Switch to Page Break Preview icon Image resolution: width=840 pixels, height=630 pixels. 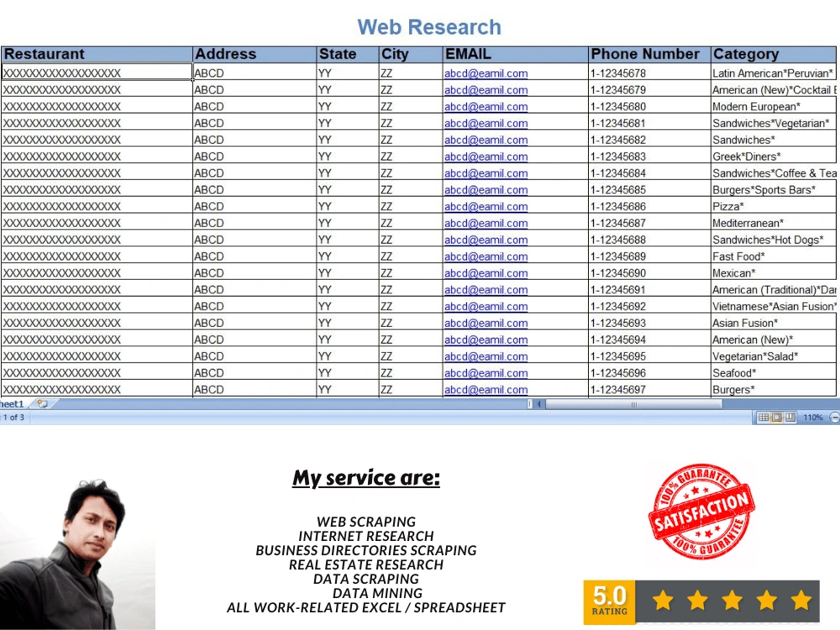click(790, 417)
